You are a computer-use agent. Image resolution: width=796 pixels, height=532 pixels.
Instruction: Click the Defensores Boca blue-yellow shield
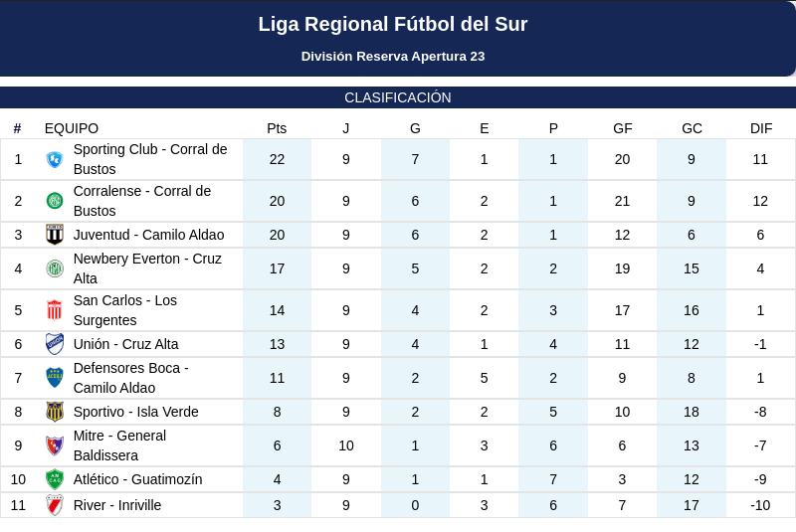[55, 378]
